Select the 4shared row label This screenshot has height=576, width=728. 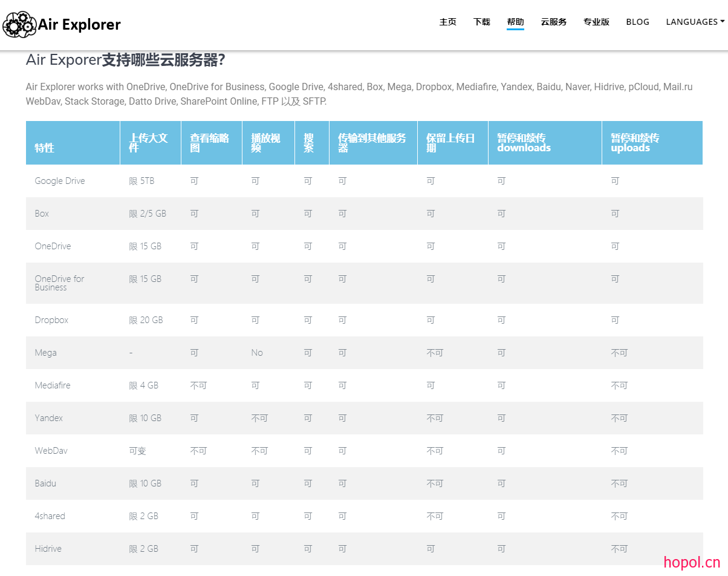(x=50, y=516)
